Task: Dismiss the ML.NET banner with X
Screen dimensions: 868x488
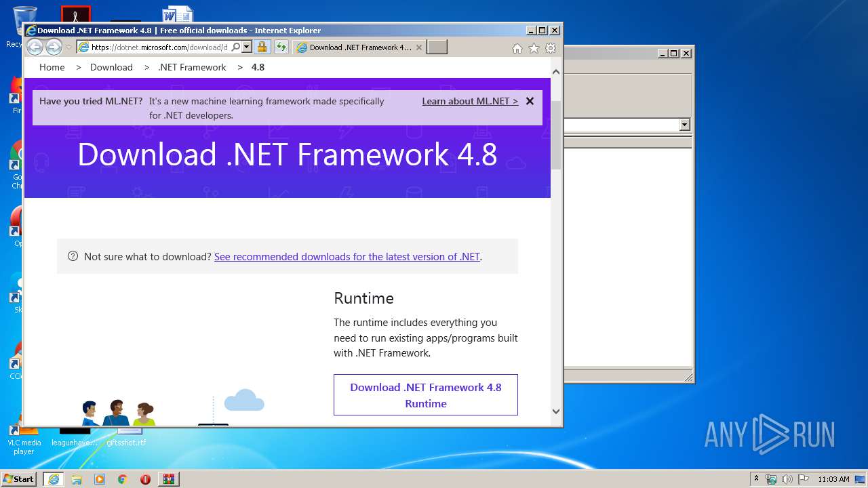Action: 530,101
